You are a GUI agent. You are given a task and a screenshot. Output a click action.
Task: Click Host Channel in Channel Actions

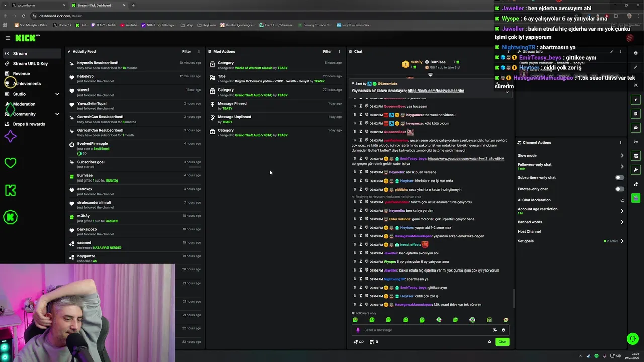(529, 232)
